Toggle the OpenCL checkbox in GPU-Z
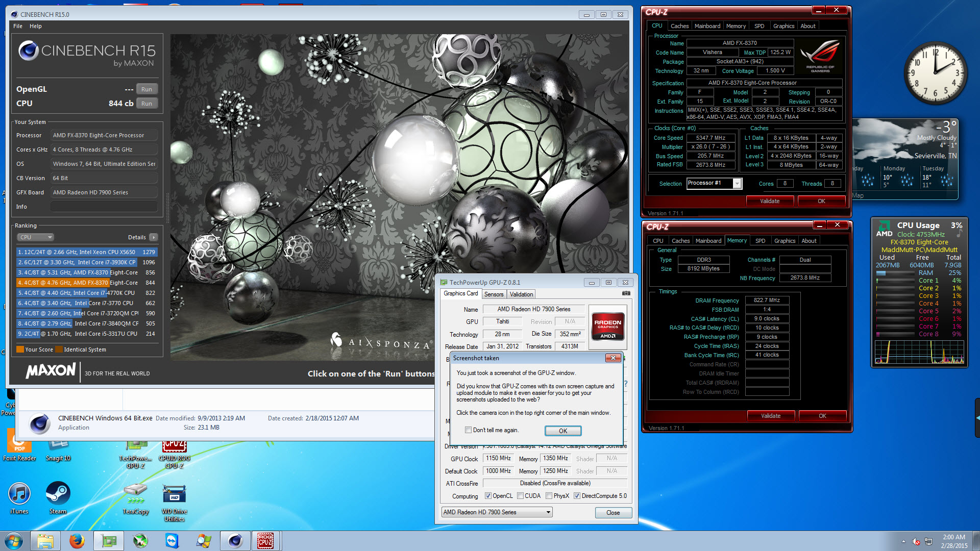 coord(488,496)
